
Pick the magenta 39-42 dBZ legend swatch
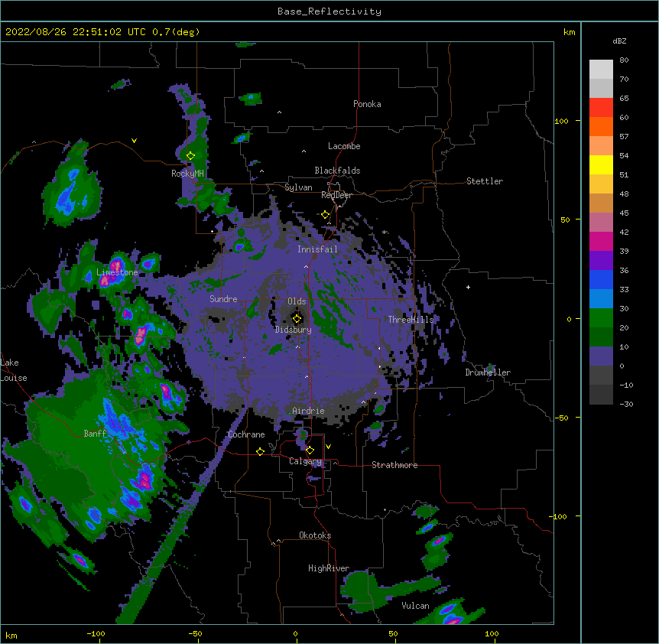[601, 241]
